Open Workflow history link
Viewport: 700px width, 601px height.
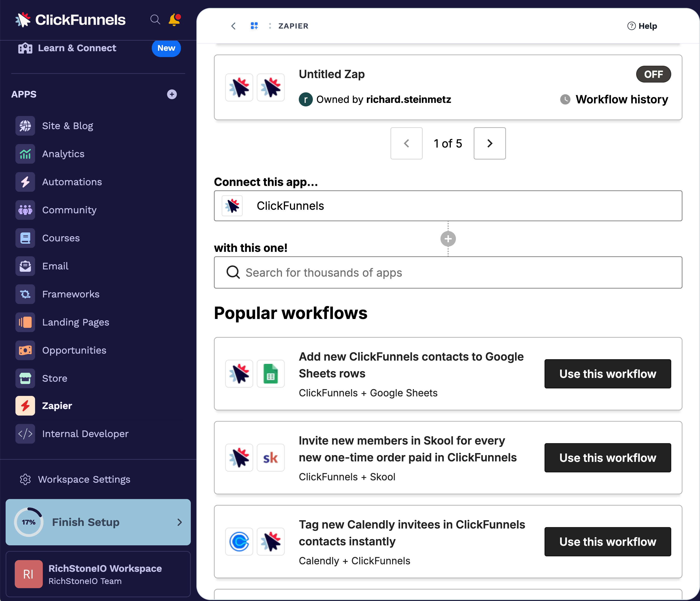(621, 100)
